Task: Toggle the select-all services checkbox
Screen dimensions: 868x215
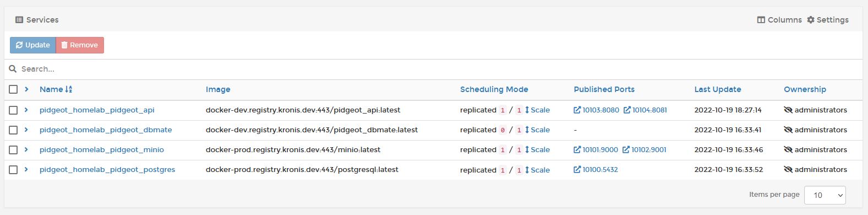Action: 13,89
